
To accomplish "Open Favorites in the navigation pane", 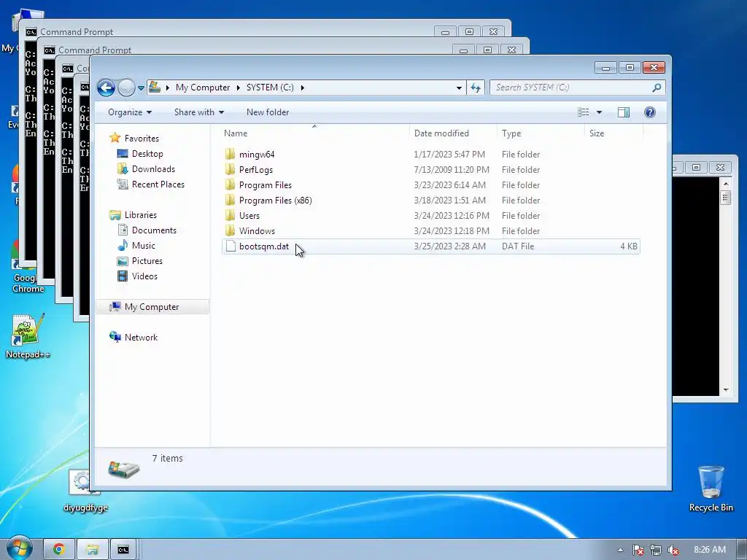I will pos(142,138).
